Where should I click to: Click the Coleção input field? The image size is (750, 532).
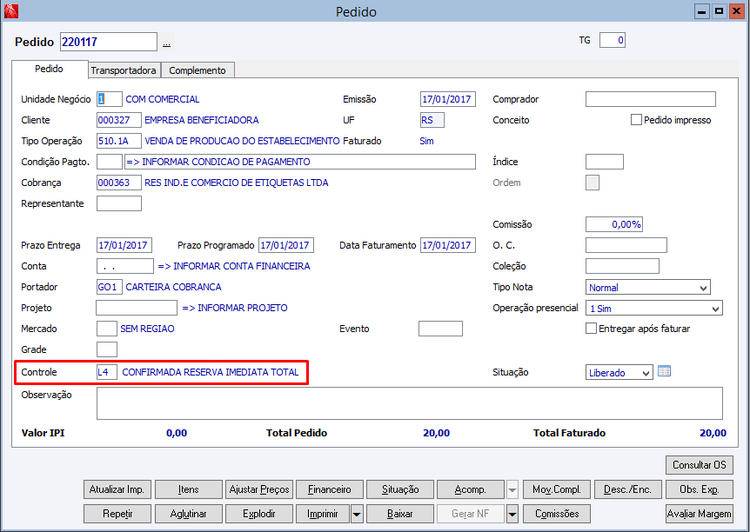pyautogui.click(x=622, y=266)
